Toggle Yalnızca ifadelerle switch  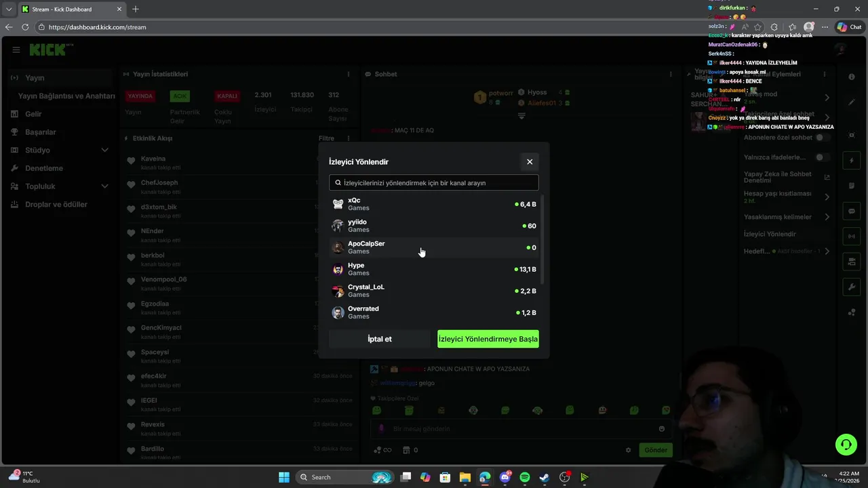pos(823,157)
